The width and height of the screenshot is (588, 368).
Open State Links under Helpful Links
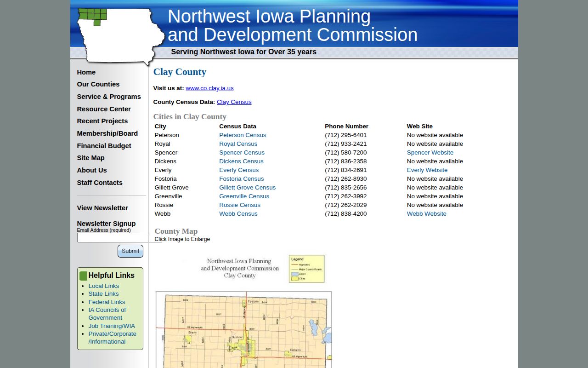click(x=104, y=294)
